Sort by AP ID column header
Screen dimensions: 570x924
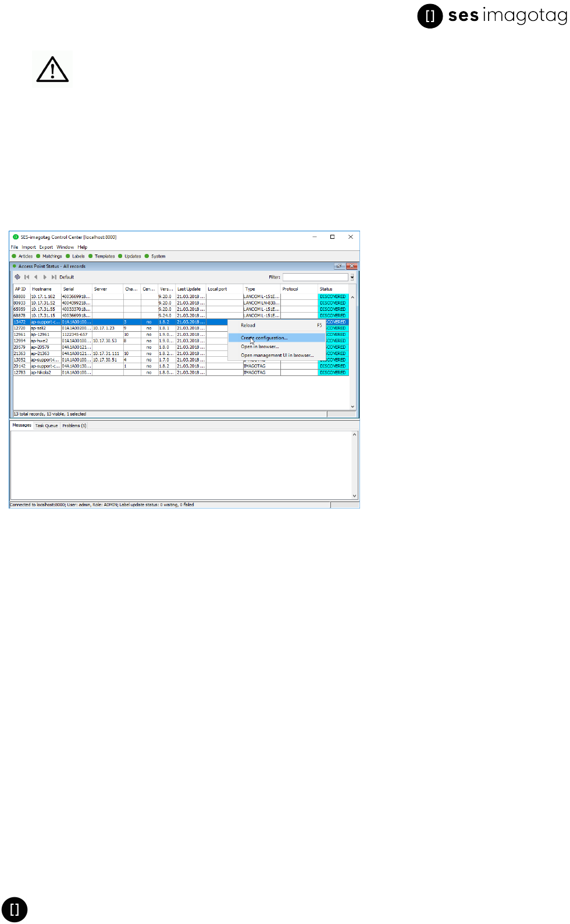click(22, 289)
